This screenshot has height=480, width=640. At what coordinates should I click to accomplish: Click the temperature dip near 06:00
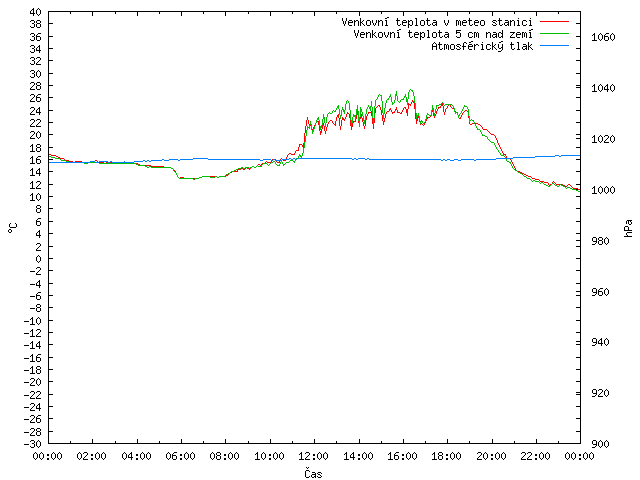tap(188, 178)
